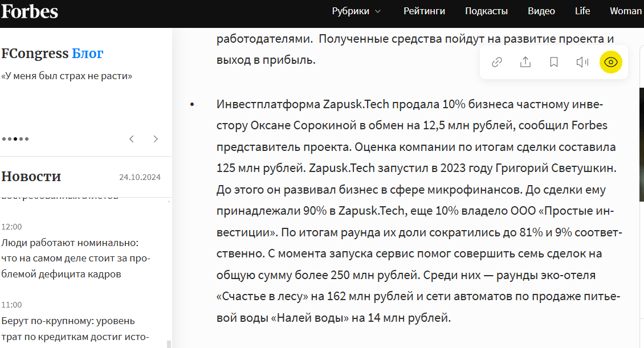644x348 pixels.
Task: Copy article link with chain icon
Action: (x=497, y=62)
